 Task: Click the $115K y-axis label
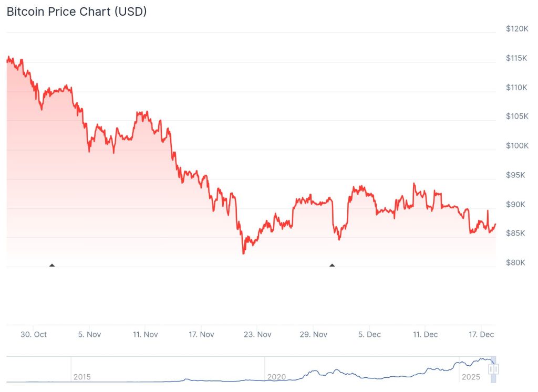click(515, 58)
